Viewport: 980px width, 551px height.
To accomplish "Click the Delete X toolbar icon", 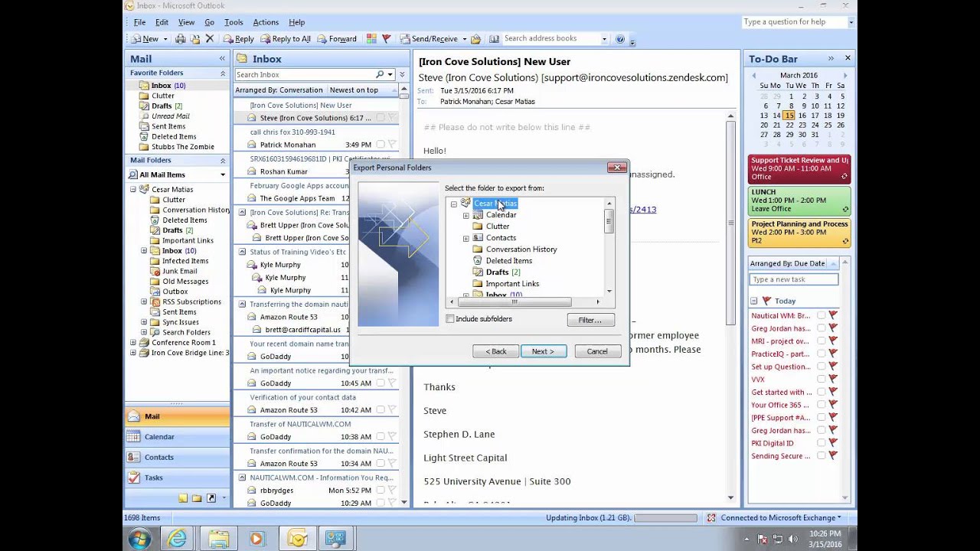I will 209,39.
